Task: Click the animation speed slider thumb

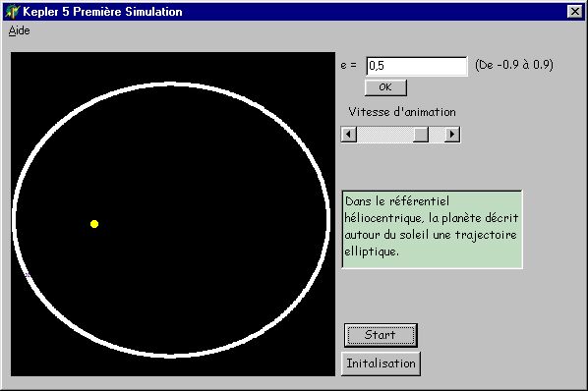Action: 421,134
